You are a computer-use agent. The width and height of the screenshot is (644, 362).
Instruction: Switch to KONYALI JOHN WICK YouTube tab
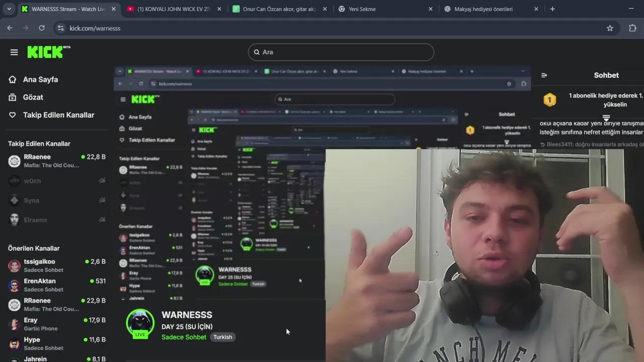click(x=173, y=9)
